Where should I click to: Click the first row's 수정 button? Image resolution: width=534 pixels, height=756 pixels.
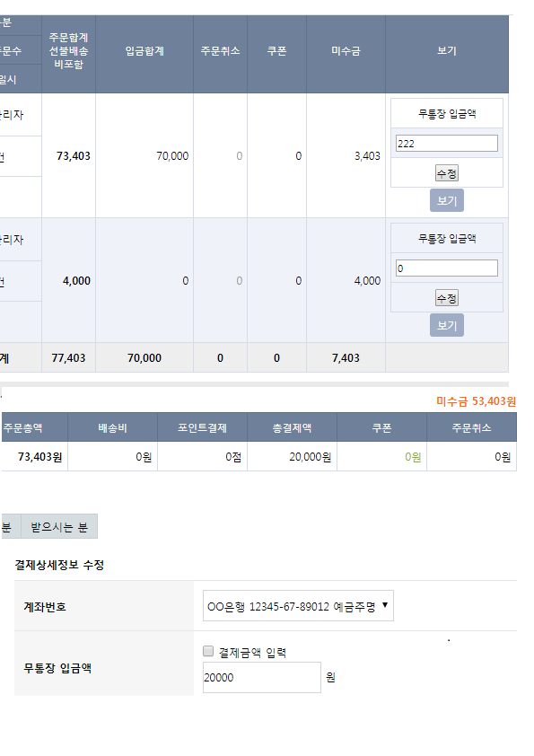(447, 173)
